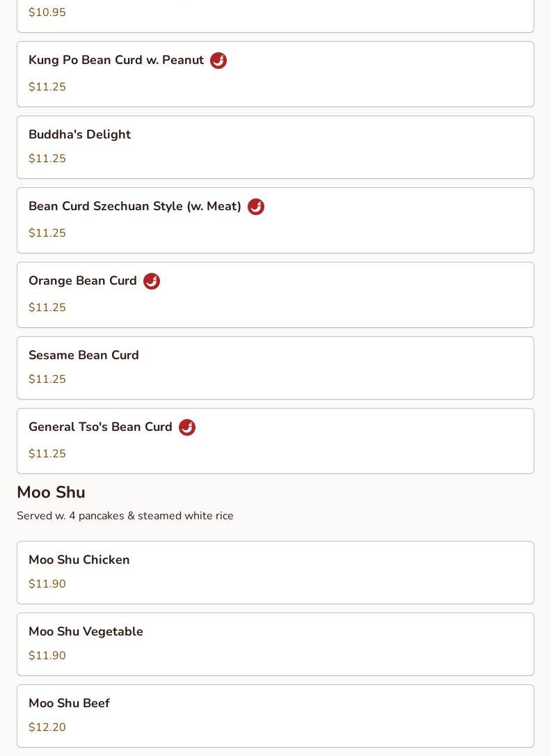
Task: Click spicy icon beside Kung Po Bean Curd
Action: 218,61
